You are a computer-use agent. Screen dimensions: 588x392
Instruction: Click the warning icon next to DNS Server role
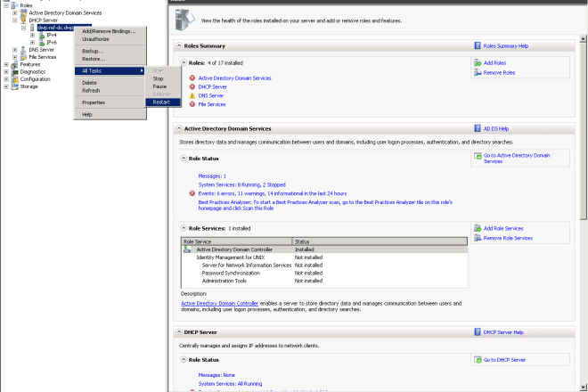coord(192,95)
